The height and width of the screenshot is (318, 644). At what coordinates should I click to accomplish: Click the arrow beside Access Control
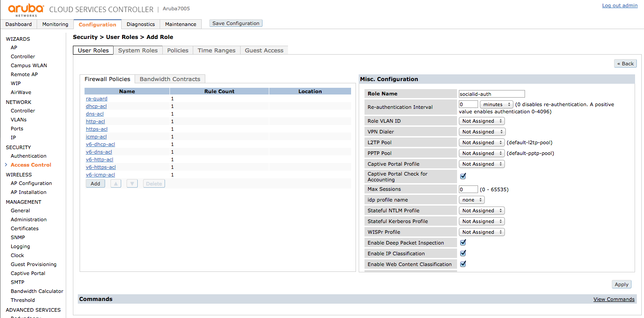tap(6, 165)
